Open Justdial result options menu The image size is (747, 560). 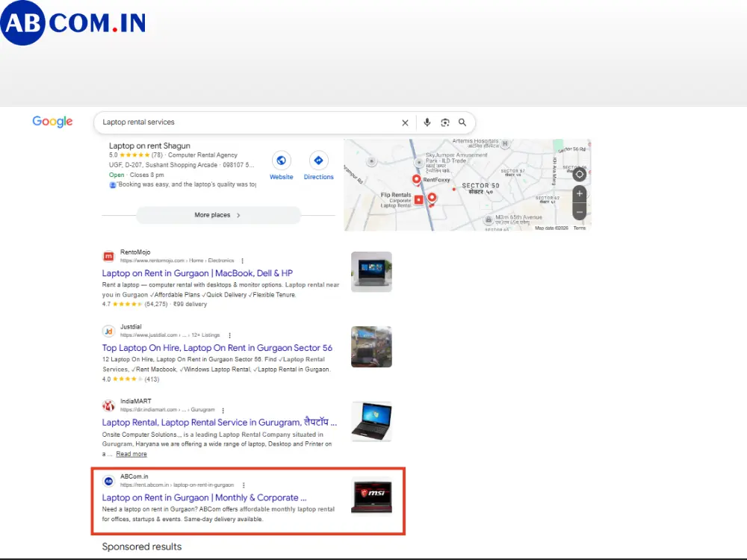[x=229, y=335]
